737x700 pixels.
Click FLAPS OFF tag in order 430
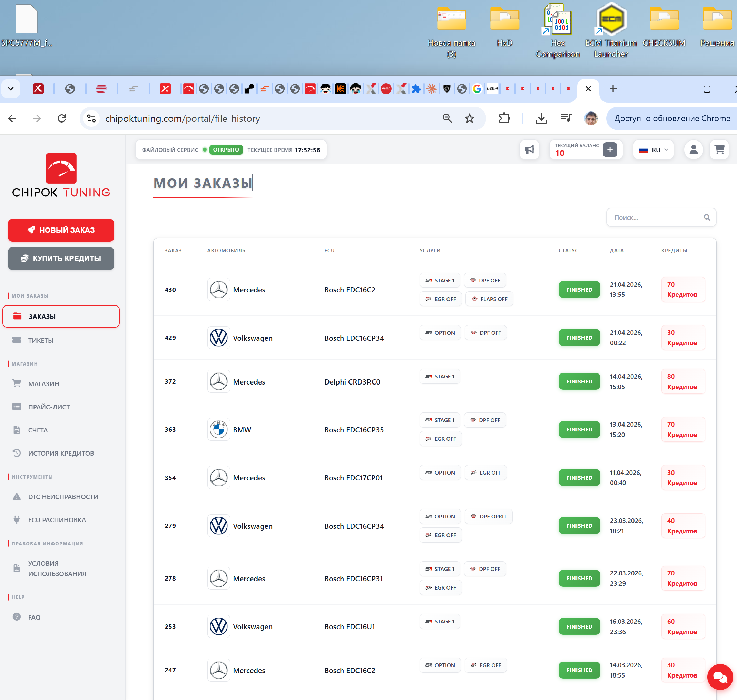tap(489, 299)
